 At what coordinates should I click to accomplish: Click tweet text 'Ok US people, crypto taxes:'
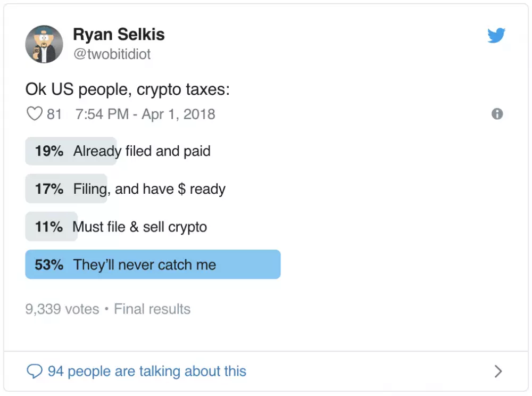click(128, 89)
